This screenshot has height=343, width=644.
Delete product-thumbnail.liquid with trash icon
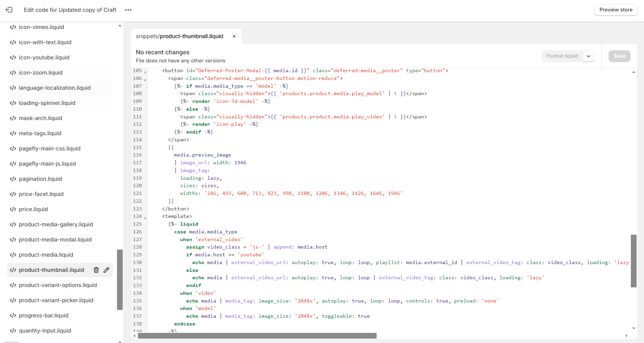(96, 270)
